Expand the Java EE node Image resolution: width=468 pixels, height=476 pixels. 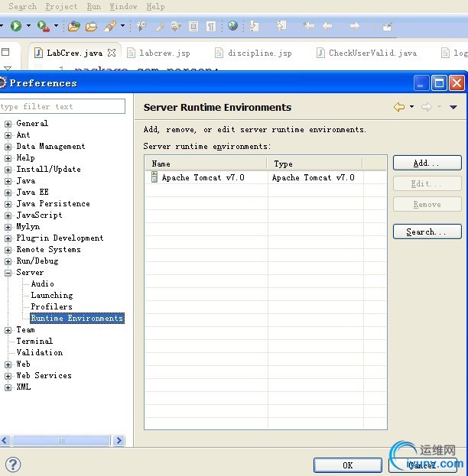(x=8, y=193)
